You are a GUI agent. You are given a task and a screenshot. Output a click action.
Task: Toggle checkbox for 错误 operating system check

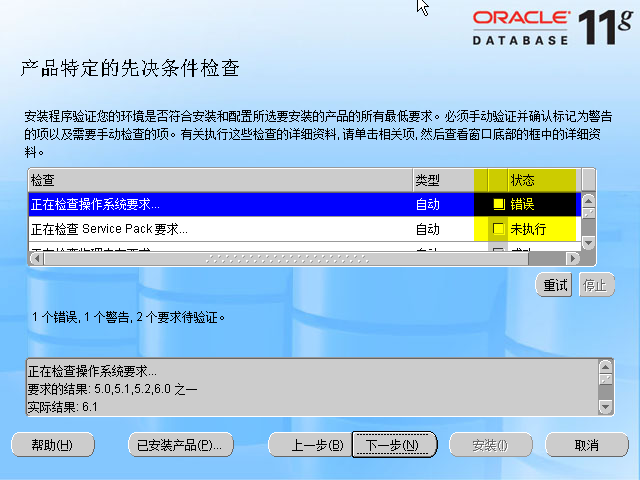point(498,204)
